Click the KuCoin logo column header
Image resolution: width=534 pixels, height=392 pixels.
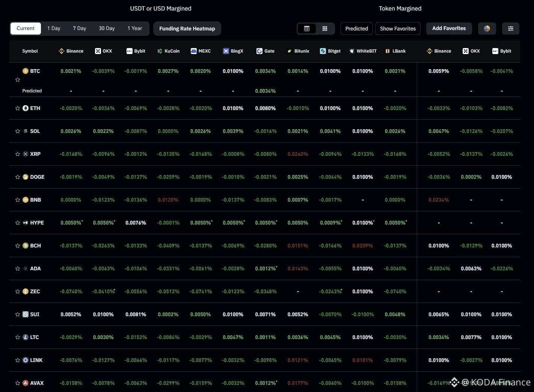159,51
